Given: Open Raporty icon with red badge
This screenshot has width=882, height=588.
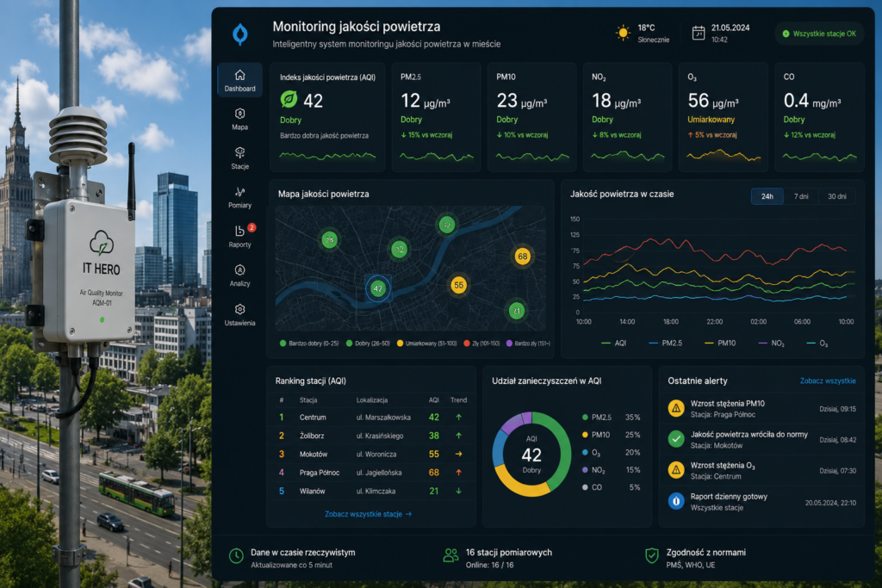Looking at the screenshot, I should 240,231.
